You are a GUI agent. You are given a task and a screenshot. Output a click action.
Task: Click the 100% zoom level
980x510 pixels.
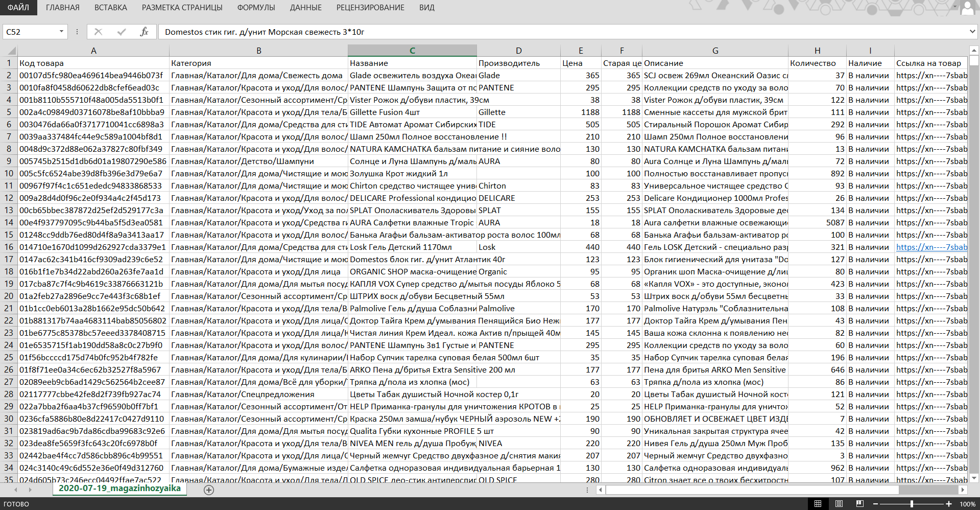click(x=967, y=504)
